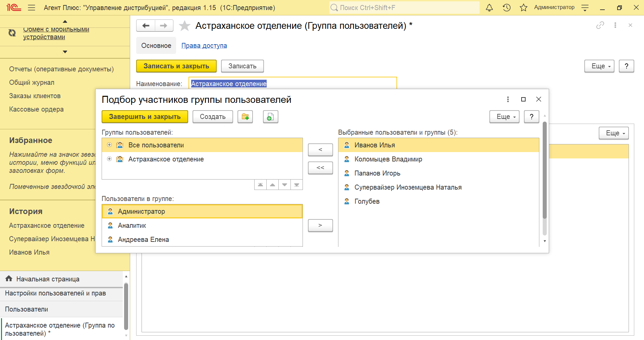
Task: Expand the 'Все пользователи' group node
Action: coord(109,145)
